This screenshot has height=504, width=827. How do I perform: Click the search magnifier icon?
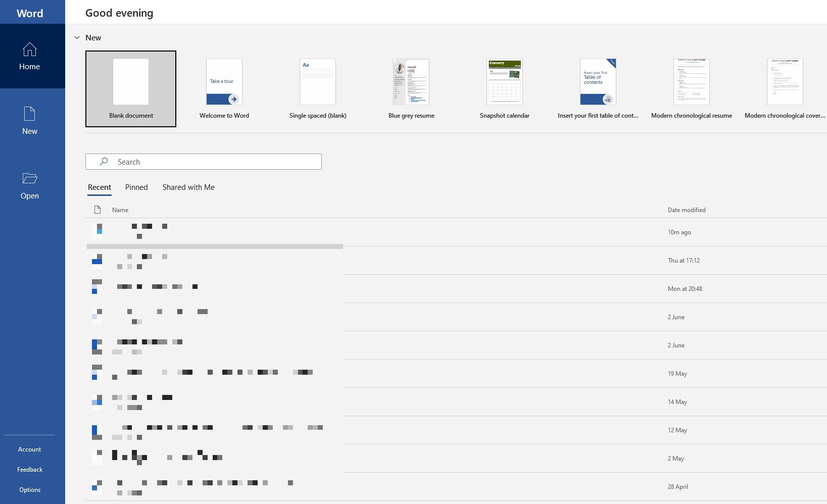click(x=103, y=161)
